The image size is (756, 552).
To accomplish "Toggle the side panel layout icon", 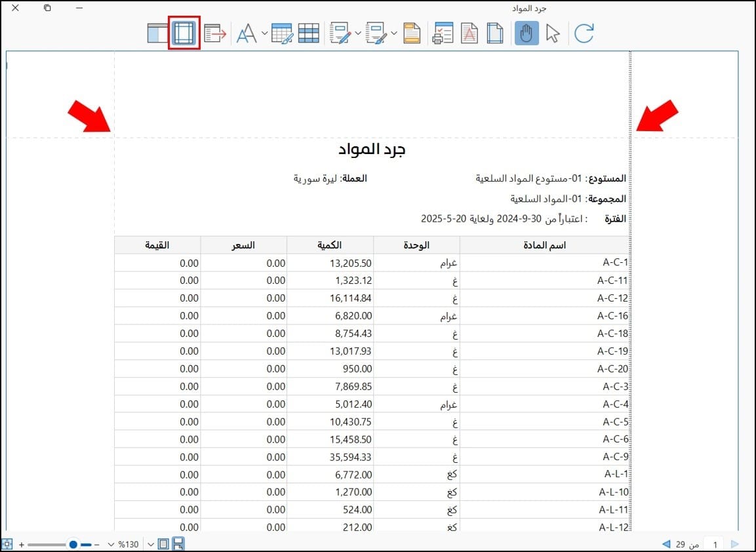I will tap(157, 33).
